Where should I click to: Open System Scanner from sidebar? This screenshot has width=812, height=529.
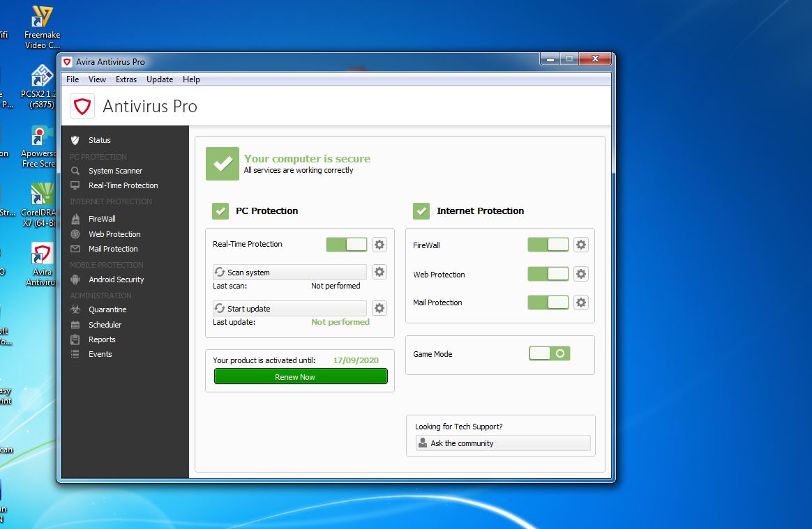tap(116, 171)
